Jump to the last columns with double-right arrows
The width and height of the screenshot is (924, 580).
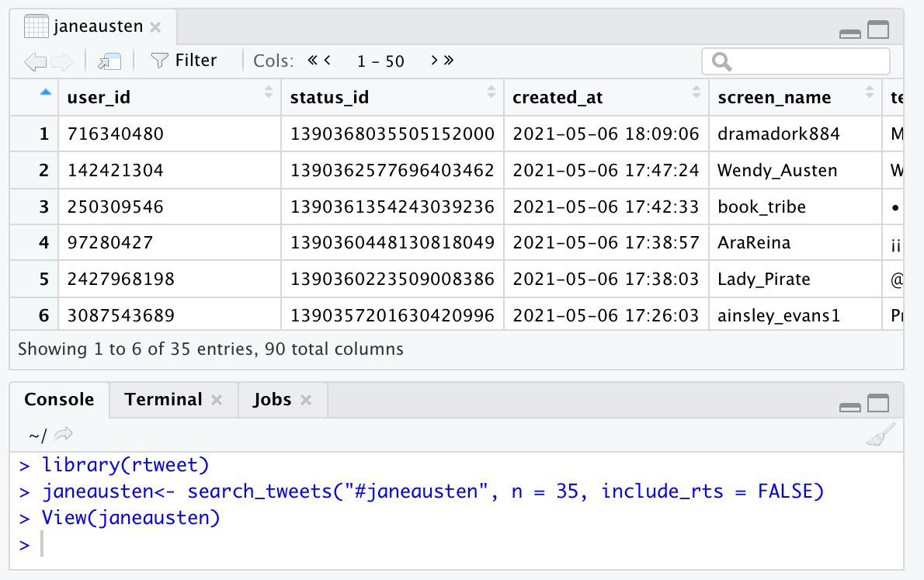pos(449,60)
